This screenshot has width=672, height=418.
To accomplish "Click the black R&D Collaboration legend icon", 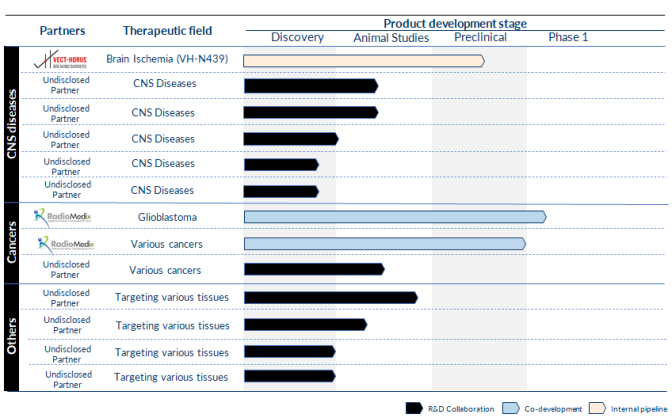I will click(414, 409).
